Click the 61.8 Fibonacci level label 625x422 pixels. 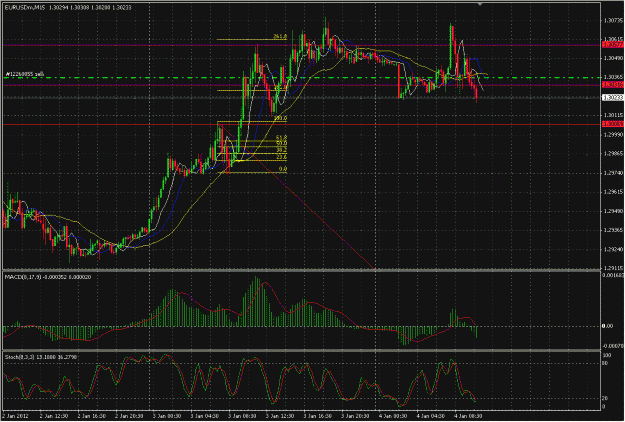(x=281, y=137)
